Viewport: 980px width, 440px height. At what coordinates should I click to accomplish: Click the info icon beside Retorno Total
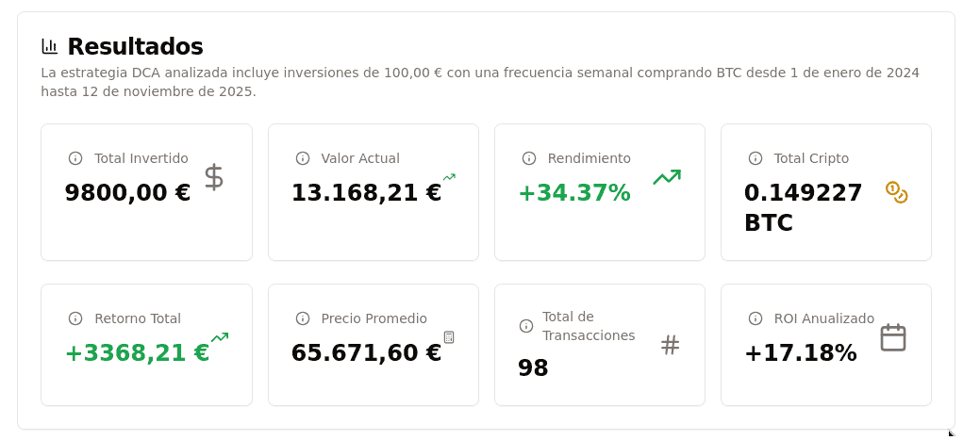75,318
